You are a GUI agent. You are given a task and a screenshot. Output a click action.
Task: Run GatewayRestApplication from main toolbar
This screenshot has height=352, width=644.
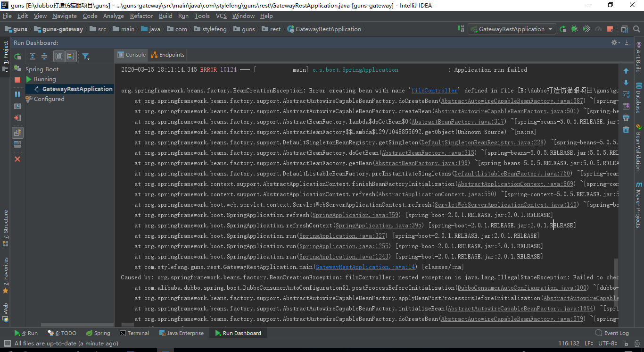click(x=563, y=29)
